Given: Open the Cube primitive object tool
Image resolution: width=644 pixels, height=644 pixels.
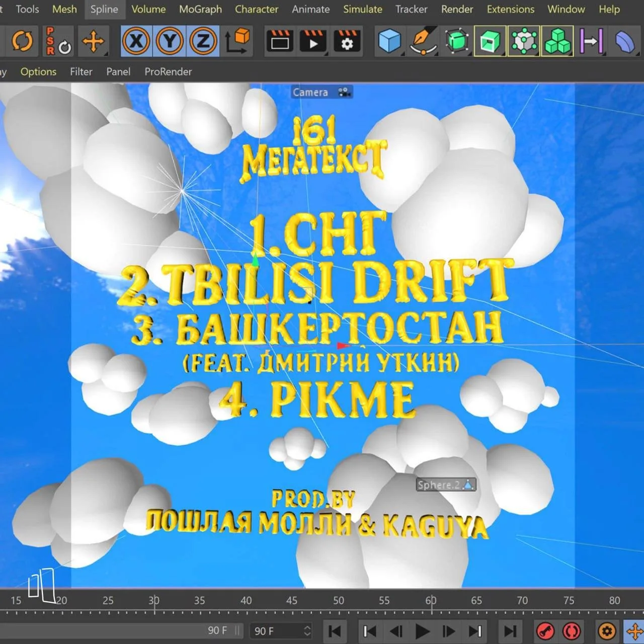Looking at the screenshot, I should coord(389,41).
